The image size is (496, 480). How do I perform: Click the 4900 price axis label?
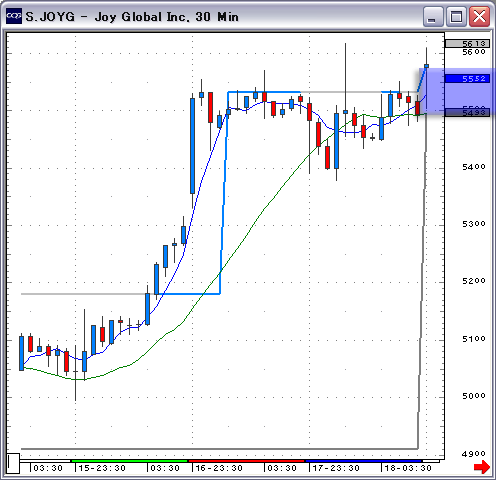[474, 454]
